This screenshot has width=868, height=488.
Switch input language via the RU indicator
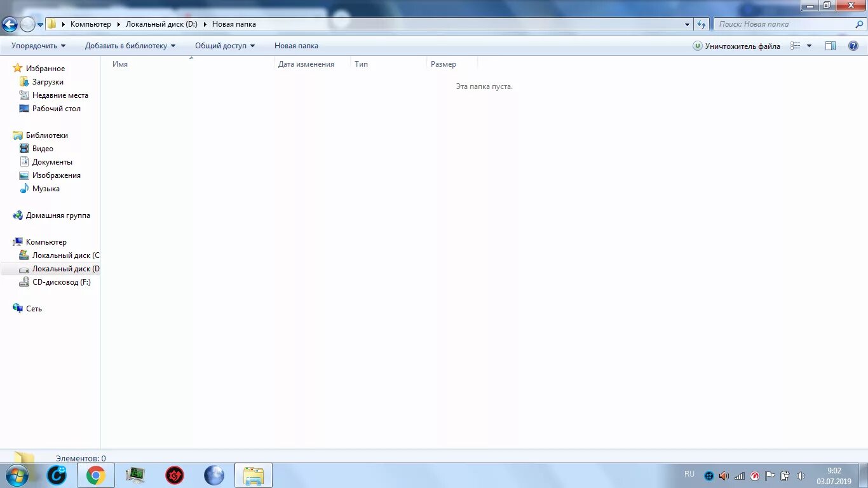click(x=689, y=474)
